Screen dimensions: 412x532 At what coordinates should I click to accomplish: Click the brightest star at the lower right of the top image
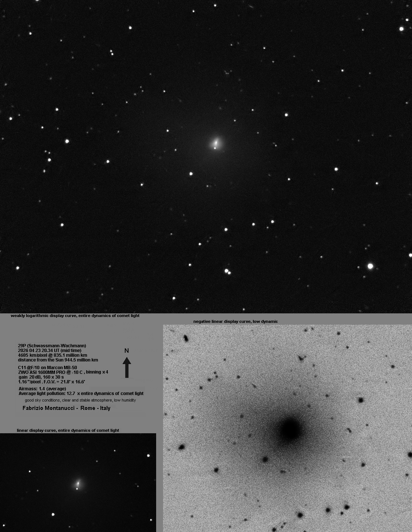(371, 266)
